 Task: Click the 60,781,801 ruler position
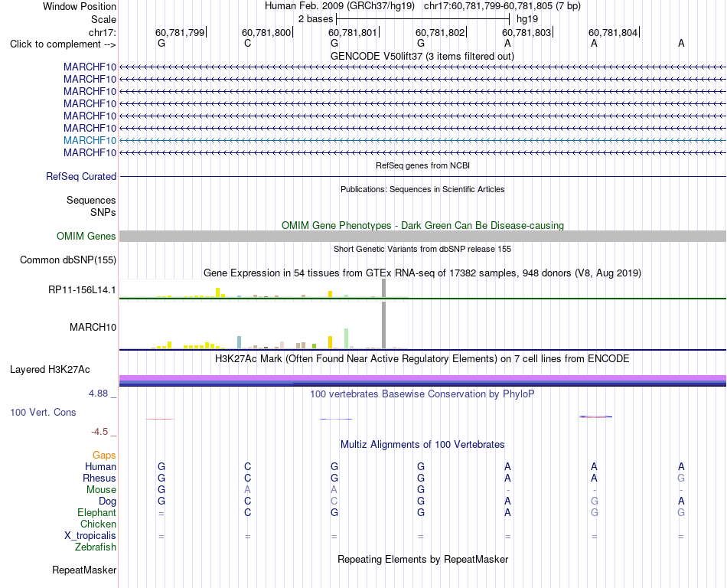coord(354,32)
